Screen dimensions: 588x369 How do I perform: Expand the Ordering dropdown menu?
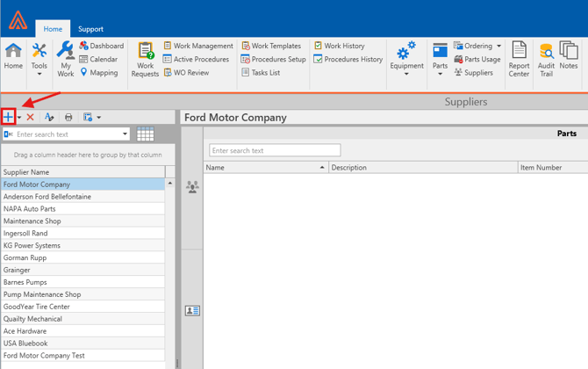[498, 46]
